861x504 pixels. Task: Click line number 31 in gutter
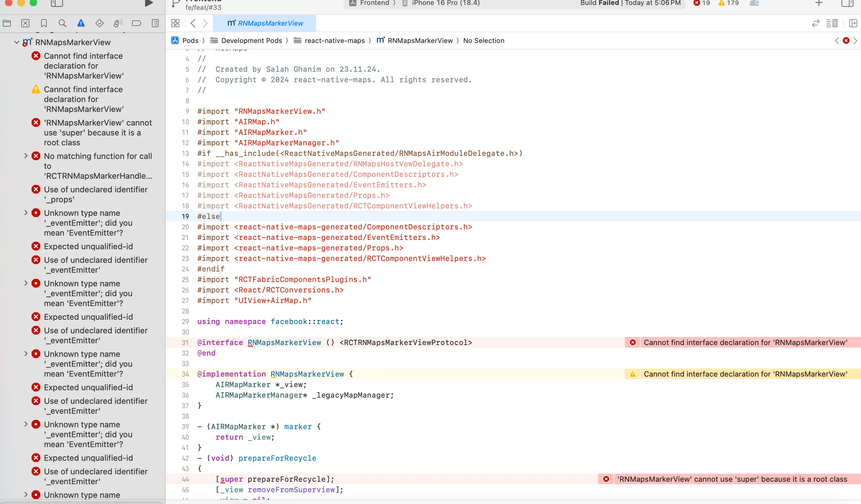click(185, 342)
